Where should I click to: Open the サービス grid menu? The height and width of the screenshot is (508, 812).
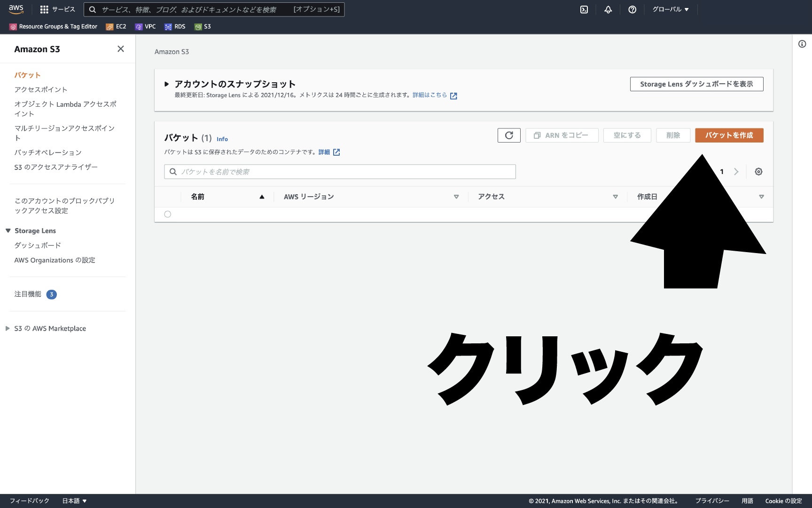coord(58,9)
